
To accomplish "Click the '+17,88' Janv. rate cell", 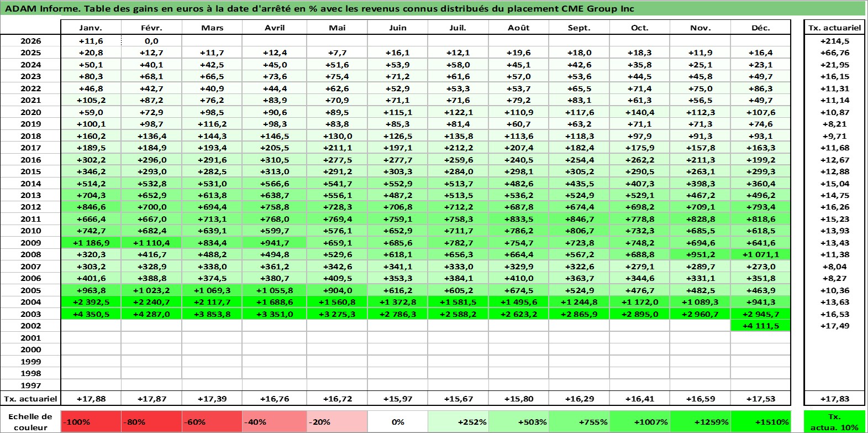I will [x=91, y=399].
